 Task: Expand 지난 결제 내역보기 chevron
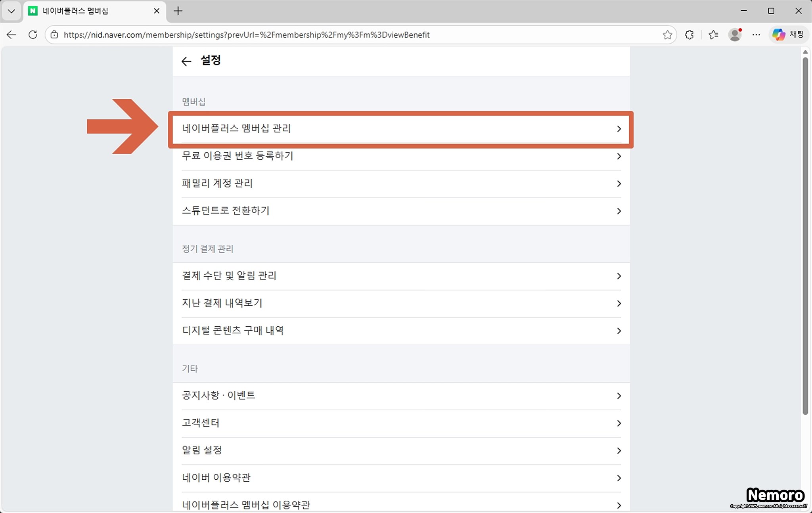[x=619, y=303]
